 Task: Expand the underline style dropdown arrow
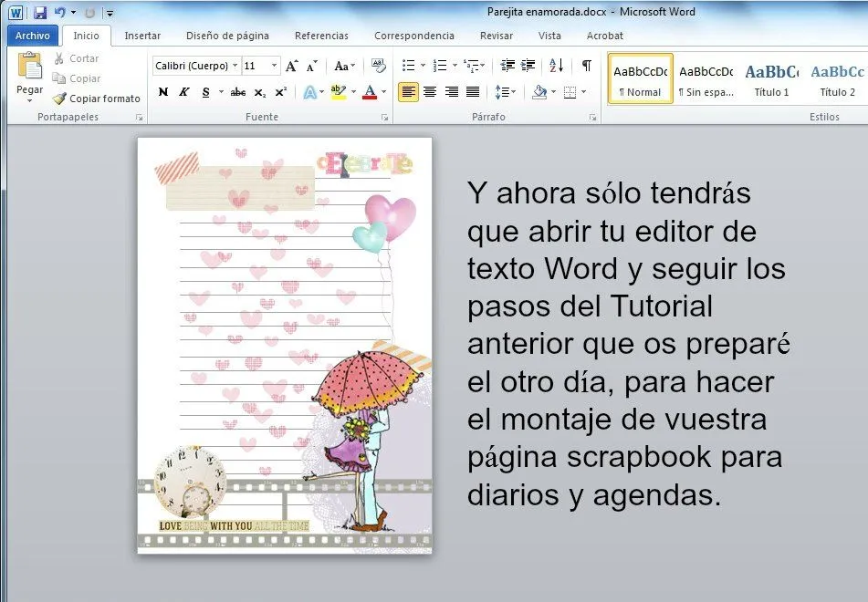[x=221, y=92]
